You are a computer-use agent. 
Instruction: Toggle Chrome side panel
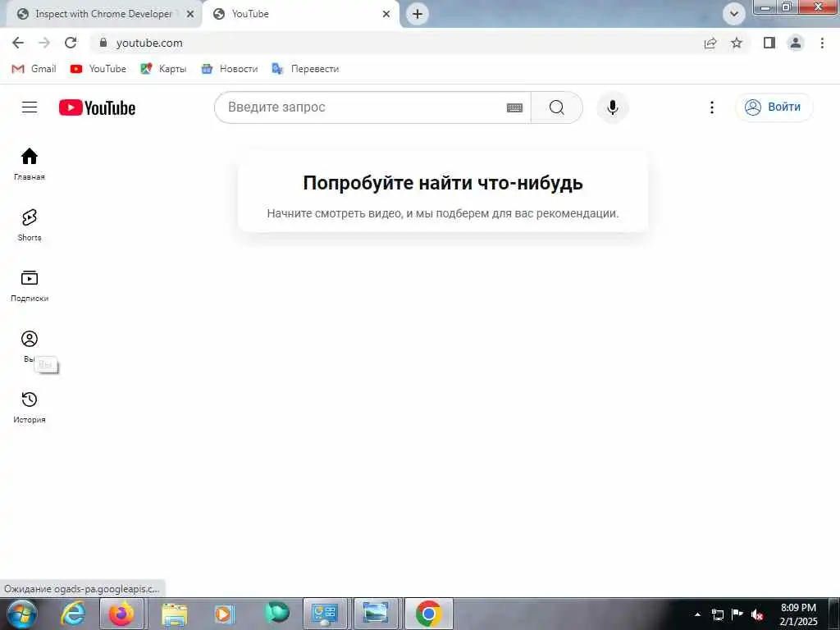(769, 43)
